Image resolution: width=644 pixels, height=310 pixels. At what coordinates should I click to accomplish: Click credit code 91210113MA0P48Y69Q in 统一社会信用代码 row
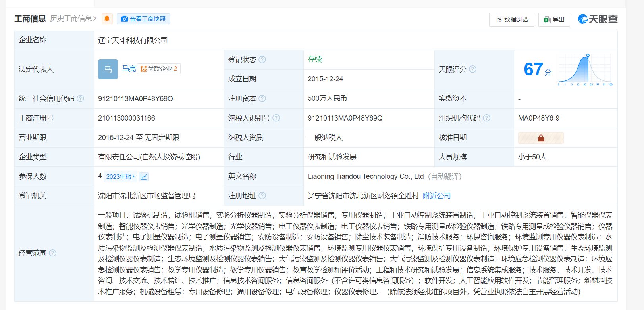(135, 98)
